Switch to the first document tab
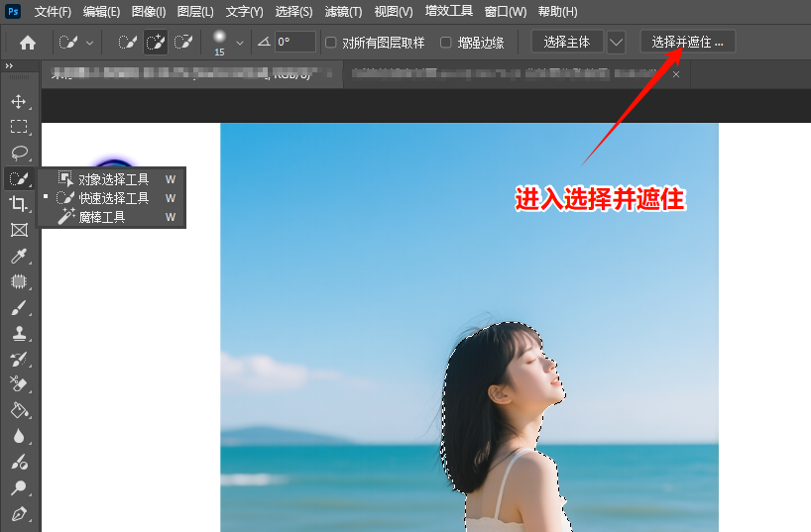 point(191,74)
